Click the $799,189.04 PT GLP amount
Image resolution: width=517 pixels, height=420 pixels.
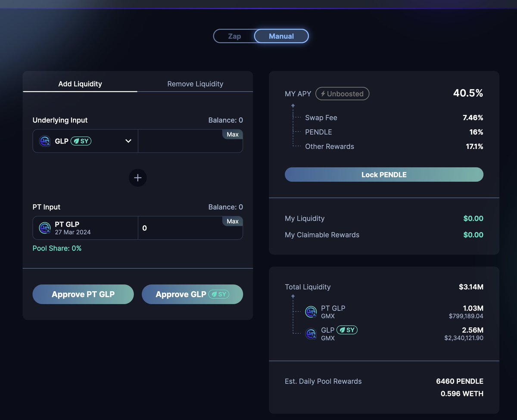pos(466,316)
